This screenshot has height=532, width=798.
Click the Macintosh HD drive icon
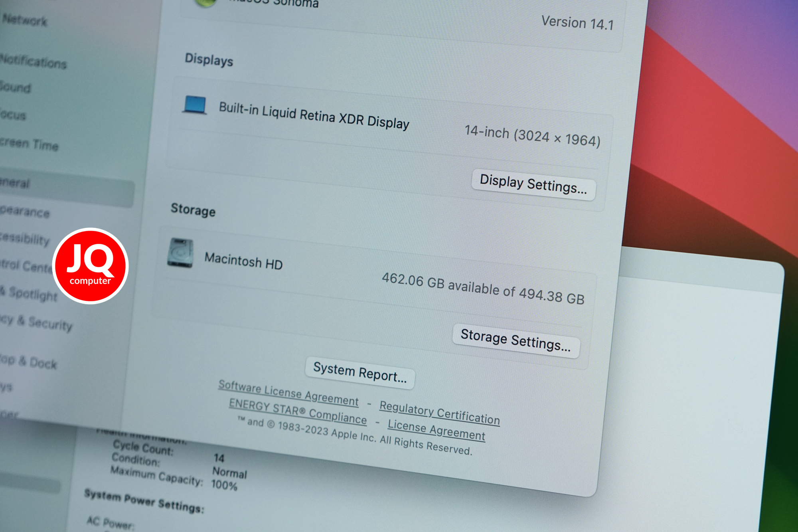coord(180,253)
